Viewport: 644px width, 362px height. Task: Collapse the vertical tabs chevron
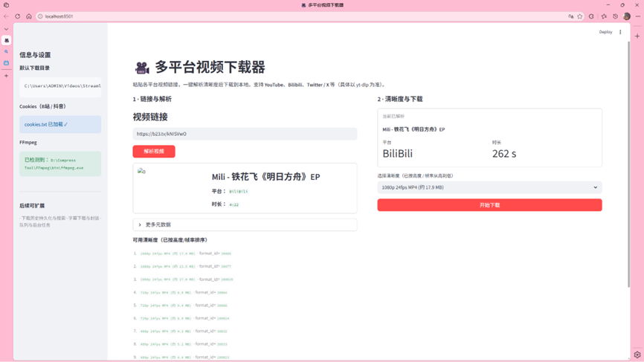(7, 29)
